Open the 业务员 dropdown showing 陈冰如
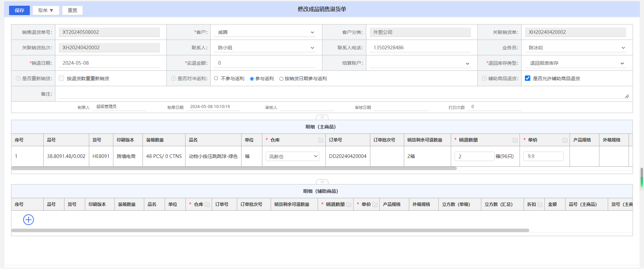The width and height of the screenshot is (644, 269). (x=576, y=48)
